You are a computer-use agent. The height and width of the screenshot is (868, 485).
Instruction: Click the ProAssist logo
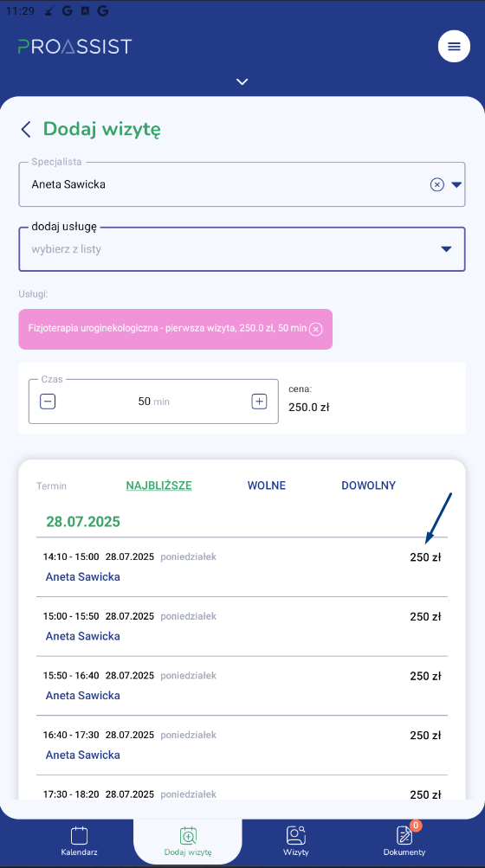click(74, 46)
